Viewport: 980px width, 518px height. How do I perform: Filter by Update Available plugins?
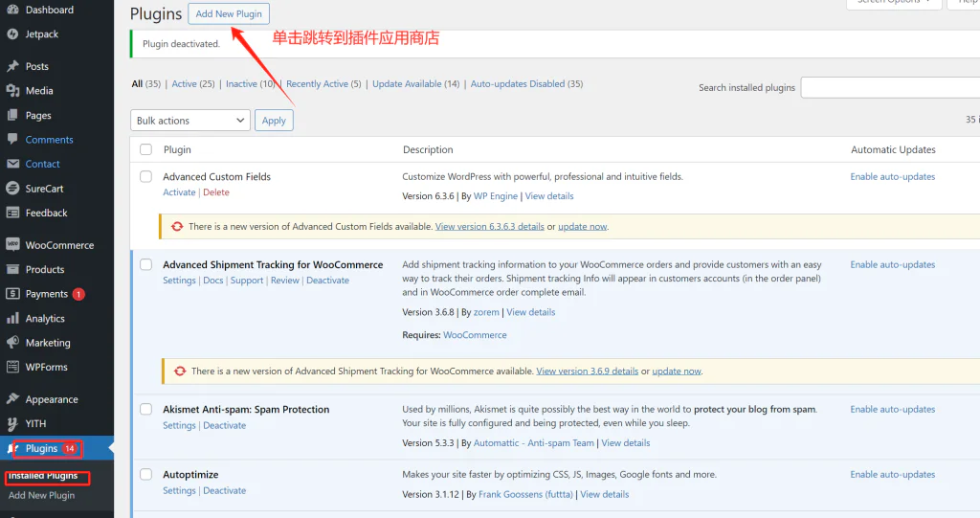click(x=415, y=84)
